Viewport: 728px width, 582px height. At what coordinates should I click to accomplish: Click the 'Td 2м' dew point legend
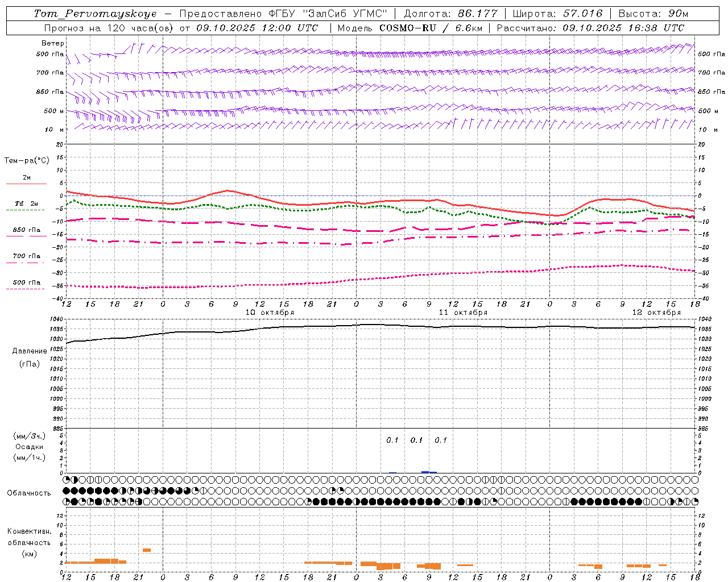[x=27, y=203]
